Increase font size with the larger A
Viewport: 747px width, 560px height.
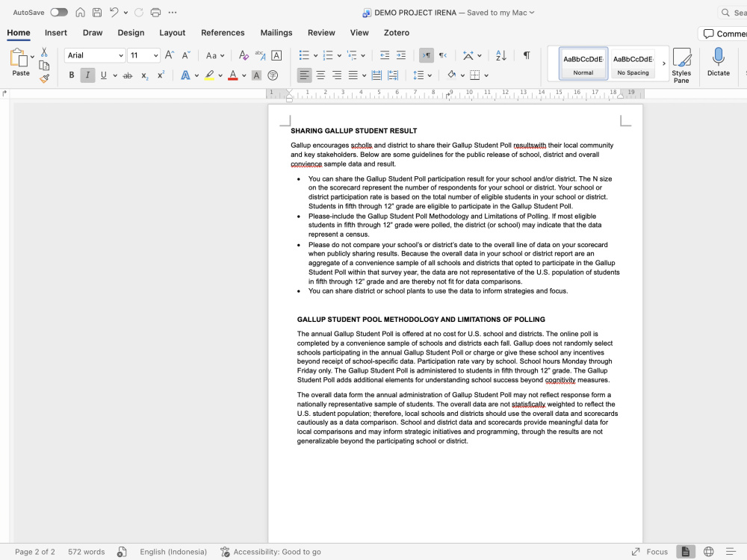pos(169,55)
